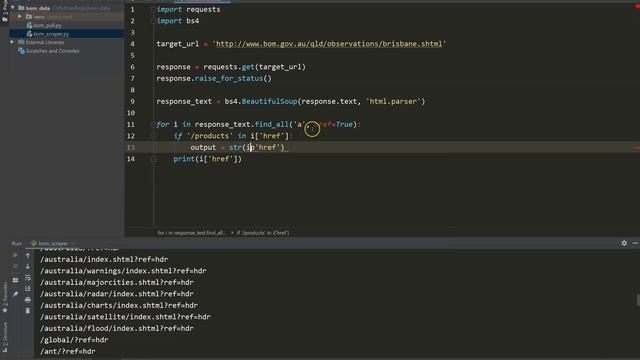Hide the Run tool window

pyautogui.click(x=635, y=243)
